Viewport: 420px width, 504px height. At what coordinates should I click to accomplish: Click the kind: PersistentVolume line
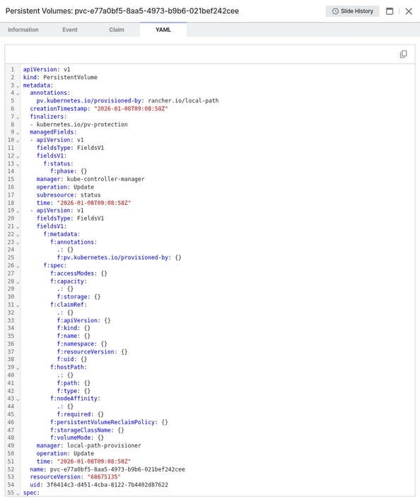[60, 78]
